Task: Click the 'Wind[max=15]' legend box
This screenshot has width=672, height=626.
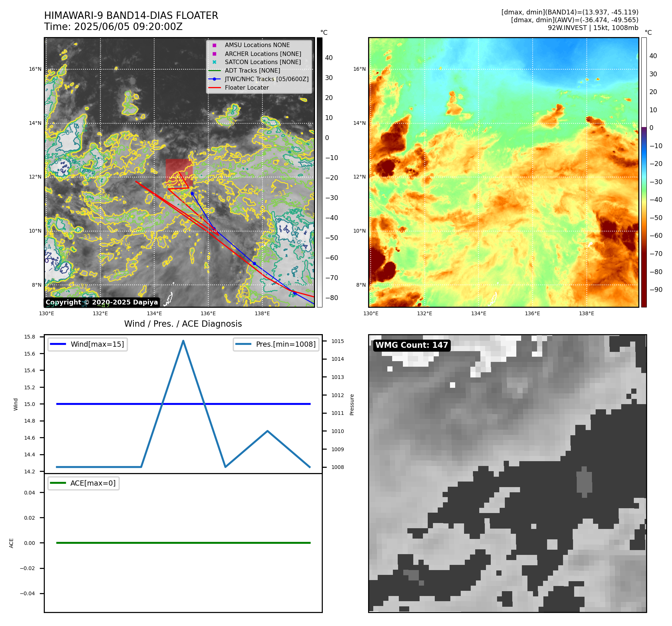Action: tap(87, 344)
